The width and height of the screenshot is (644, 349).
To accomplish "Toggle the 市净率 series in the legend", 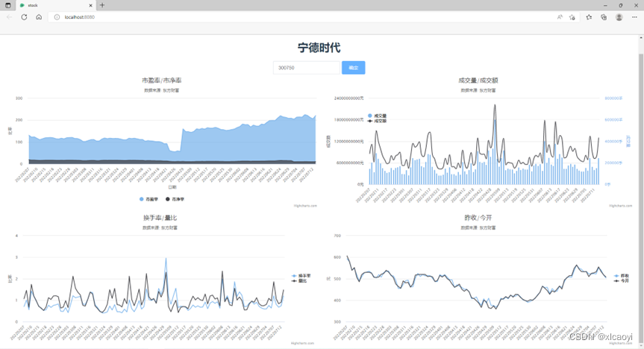I will (175, 199).
